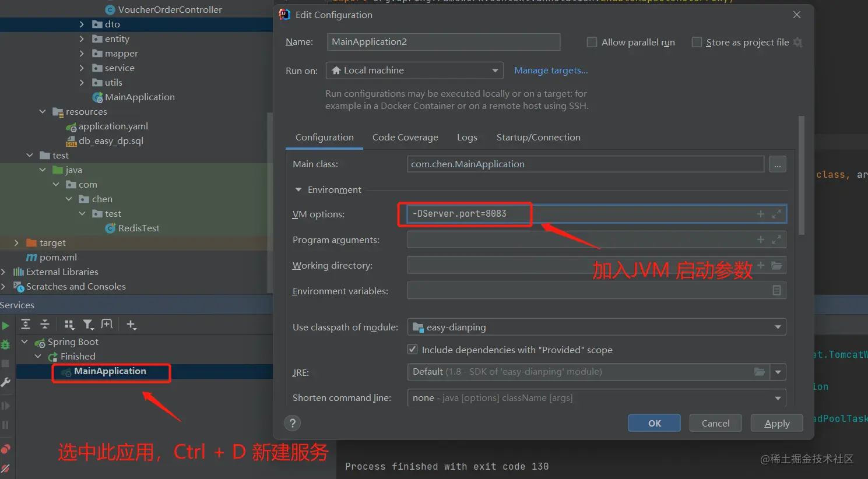Select VoucherOrderController in the project tree
868x479 pixels.
pyautogui.click(x=170, y=10)
